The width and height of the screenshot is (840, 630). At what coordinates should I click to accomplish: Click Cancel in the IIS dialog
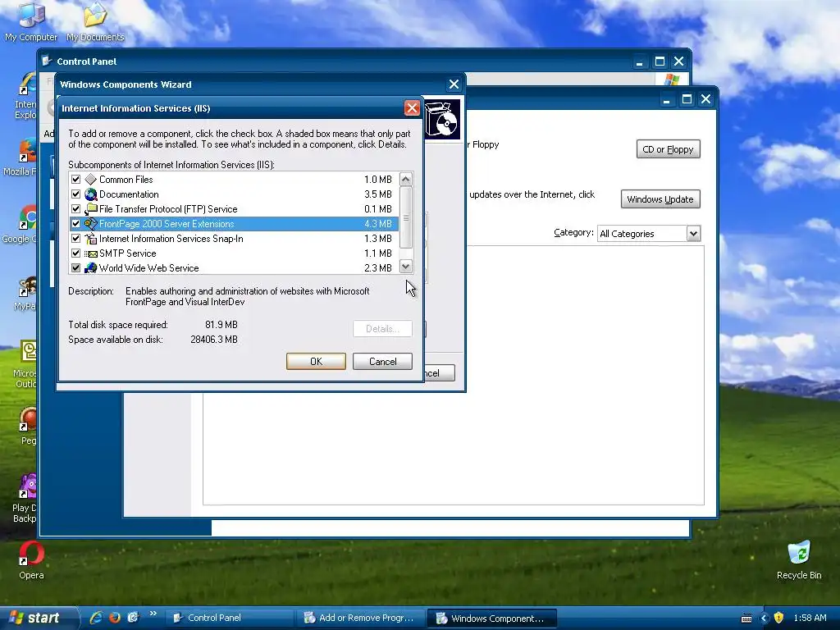coord(382,362)
